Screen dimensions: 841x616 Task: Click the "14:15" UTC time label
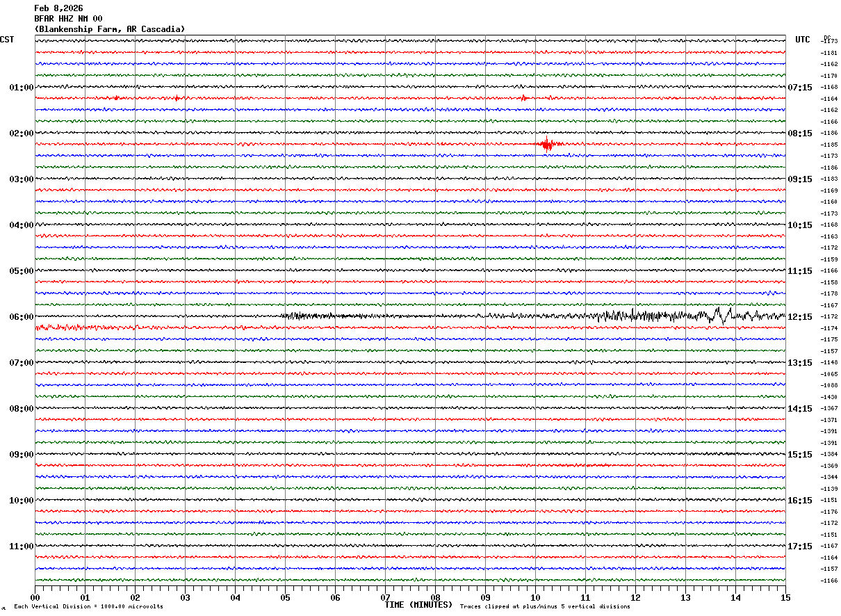point(800,409)
